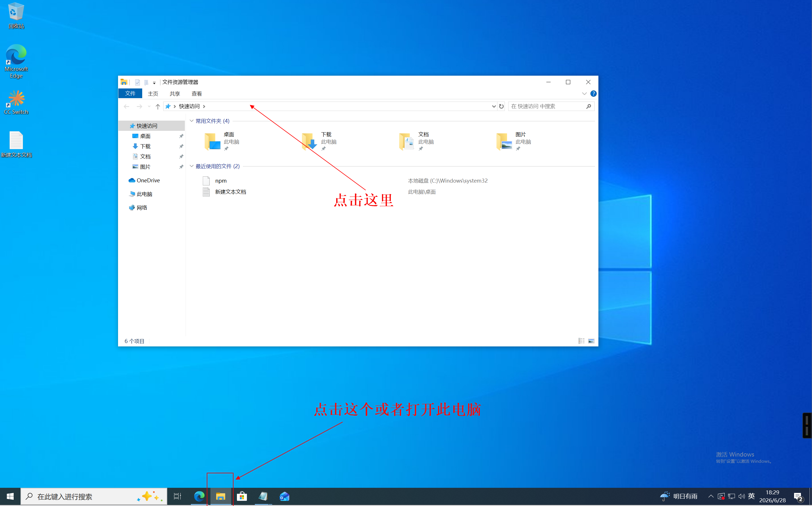812x506 pixels.
Task: Select 快速访问 in the navigation pane
Action: pyautogui.click(x=152, y=126)
